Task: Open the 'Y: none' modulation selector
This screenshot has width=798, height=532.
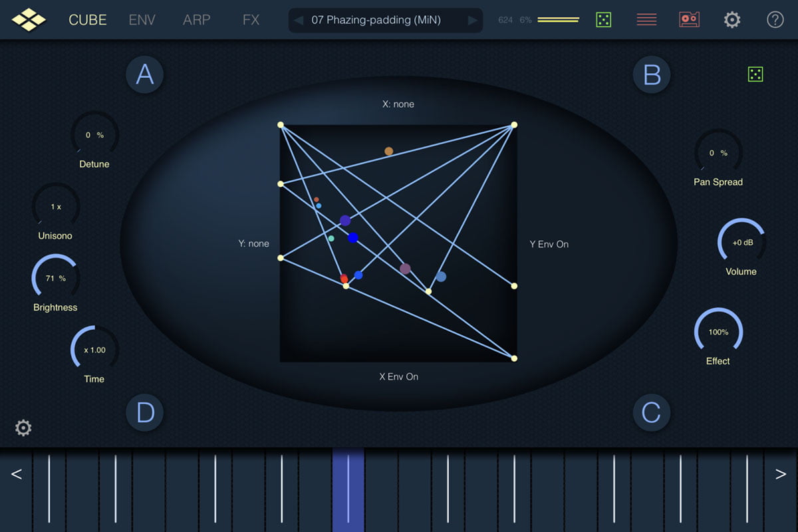Action: click(x=254, y=244)
